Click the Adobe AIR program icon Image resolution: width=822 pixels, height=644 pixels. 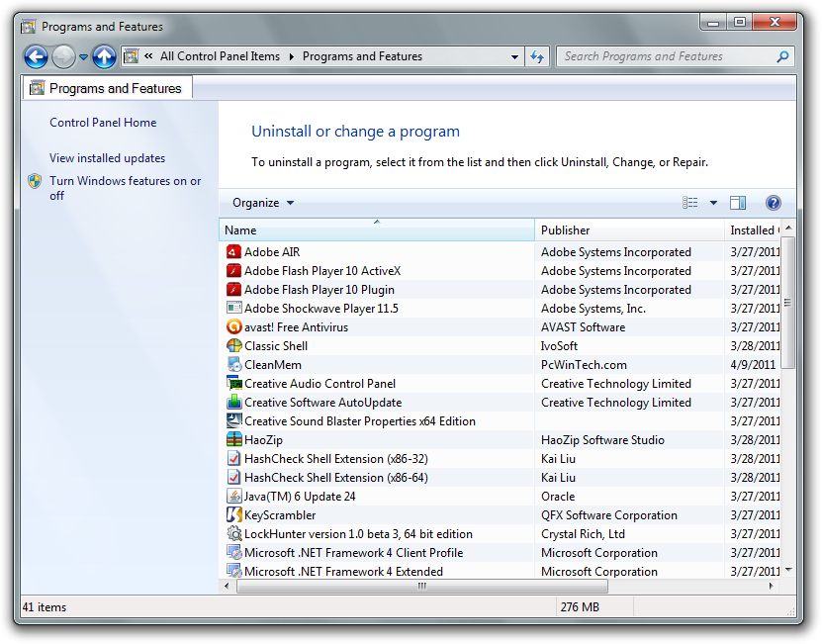coord(233,251)
